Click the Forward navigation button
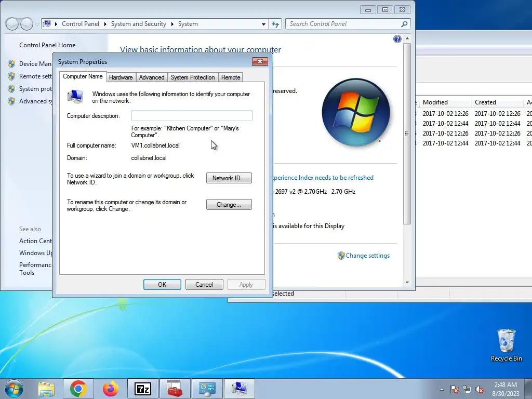This screenshot has width=532, height=399. click(26, 24)
